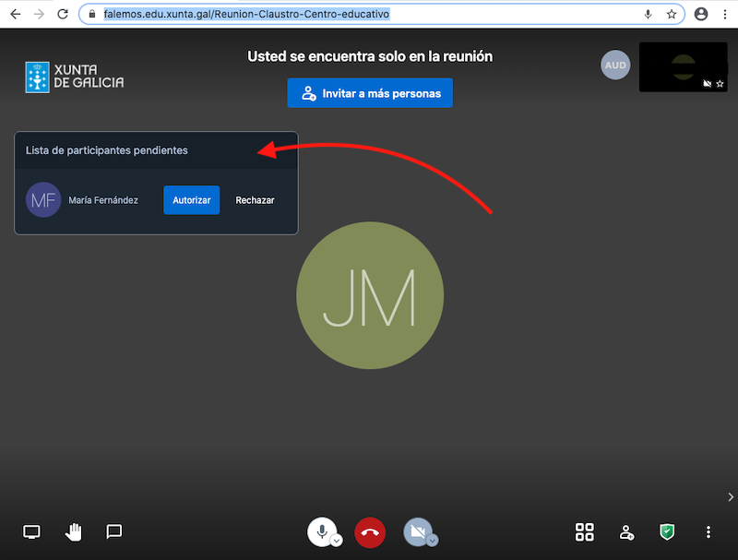The height and width of the screenshot is (560, 738).
Task: Hang up with the red phone button
Action: 370,531
